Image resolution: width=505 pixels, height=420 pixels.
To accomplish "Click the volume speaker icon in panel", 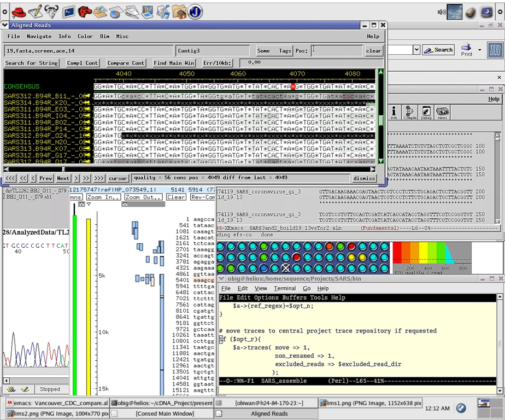I will [x=442, y=11].
